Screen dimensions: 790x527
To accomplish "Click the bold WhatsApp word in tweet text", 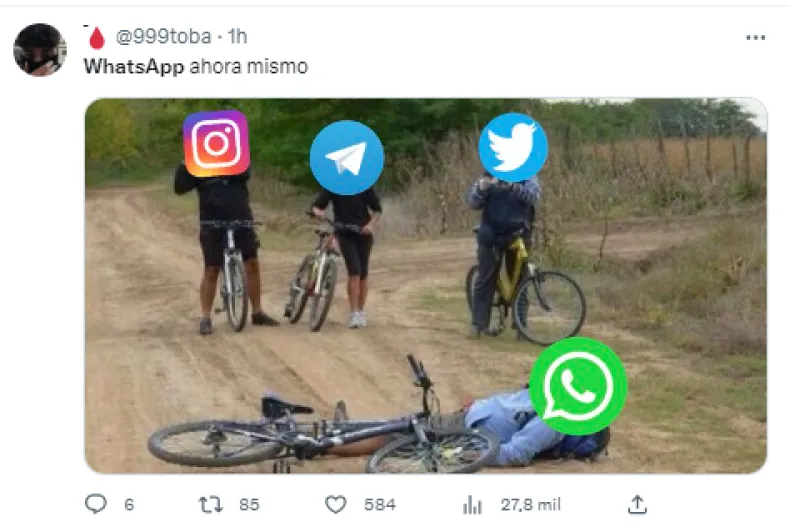I will 133,66.
